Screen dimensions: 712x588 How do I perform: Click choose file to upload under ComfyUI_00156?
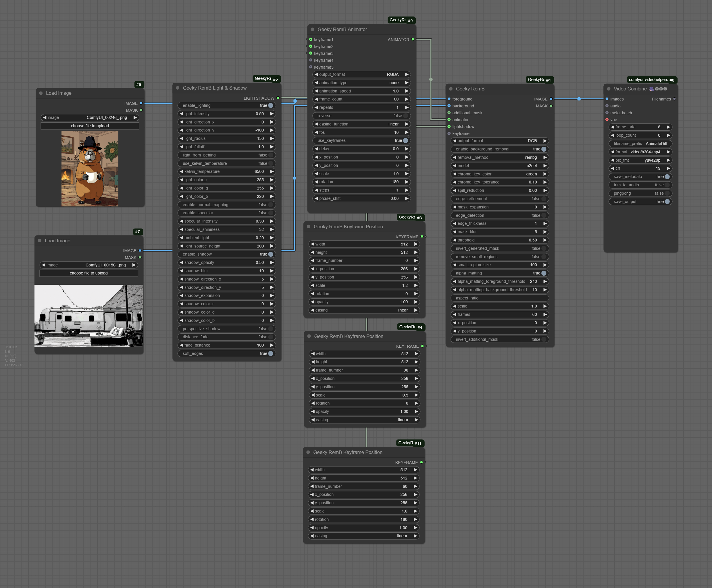coord(89,273)
